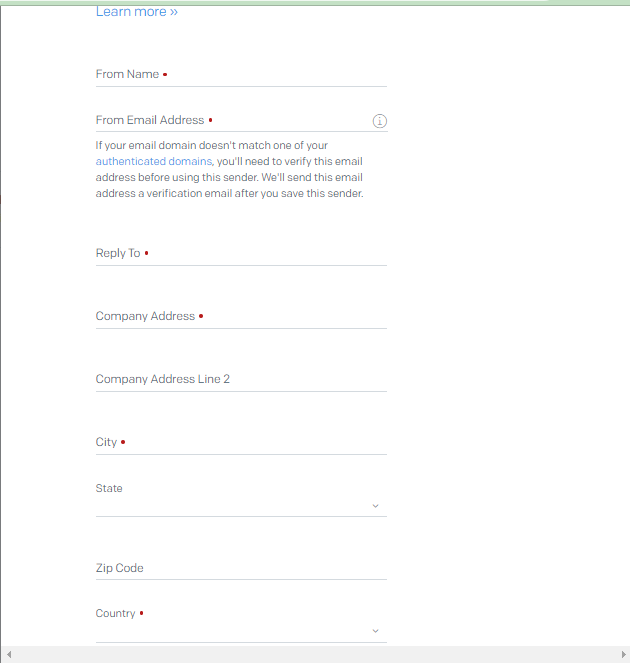
Task: Click the State dropdown chevron arrow
Action: (x=376, y=506)
